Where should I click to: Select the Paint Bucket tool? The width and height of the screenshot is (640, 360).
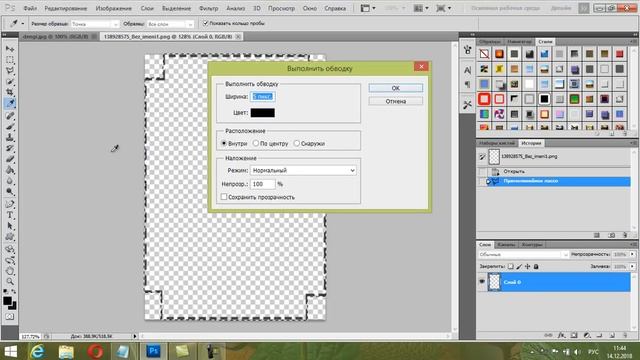10,170
